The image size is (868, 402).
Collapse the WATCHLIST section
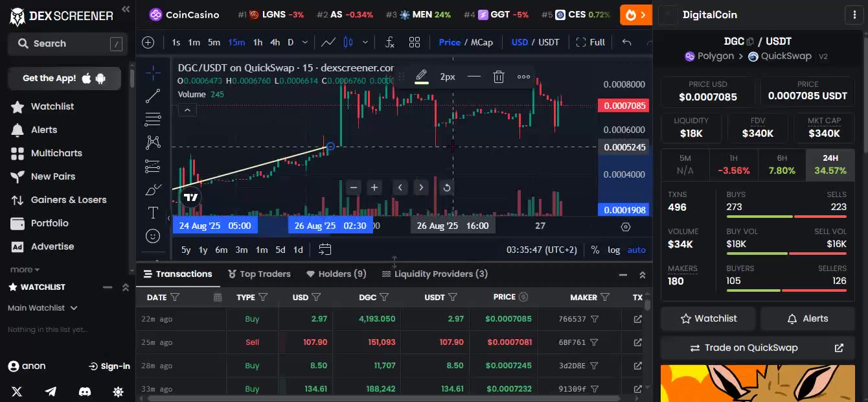108,287
